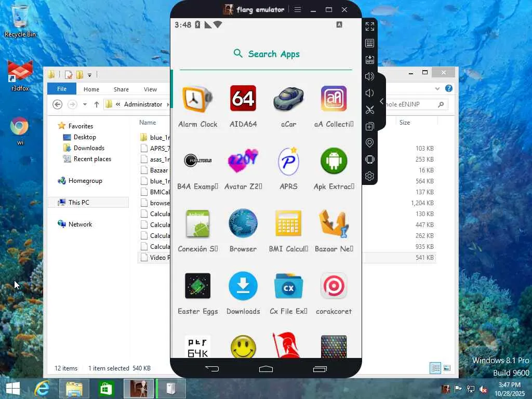Viewport: 532px width, 399px height.
Task: Open recent locations dropdown in Explorer
Action: 85,104
